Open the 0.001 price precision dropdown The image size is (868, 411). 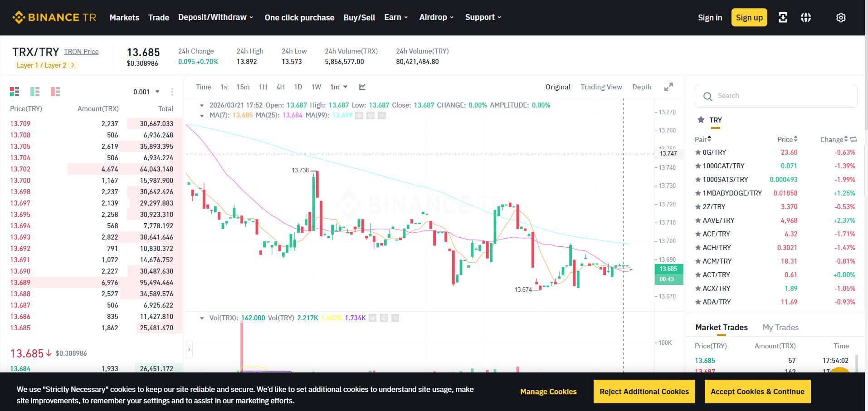click(146, 92)
